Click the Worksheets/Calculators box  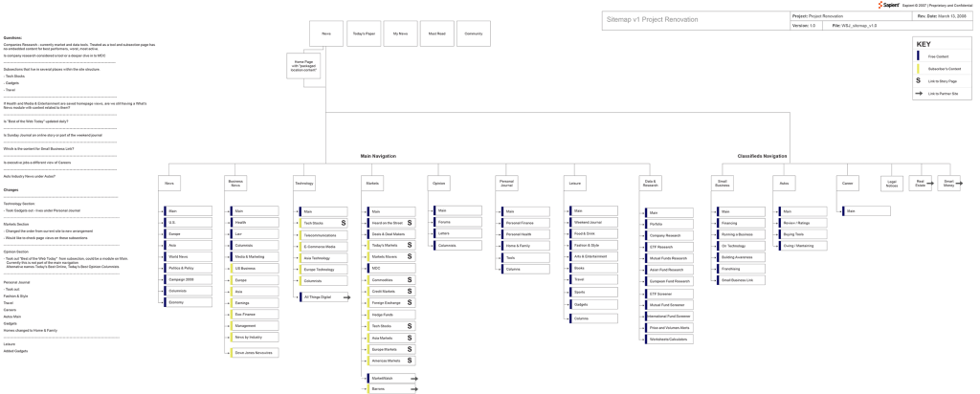(669, 339)
